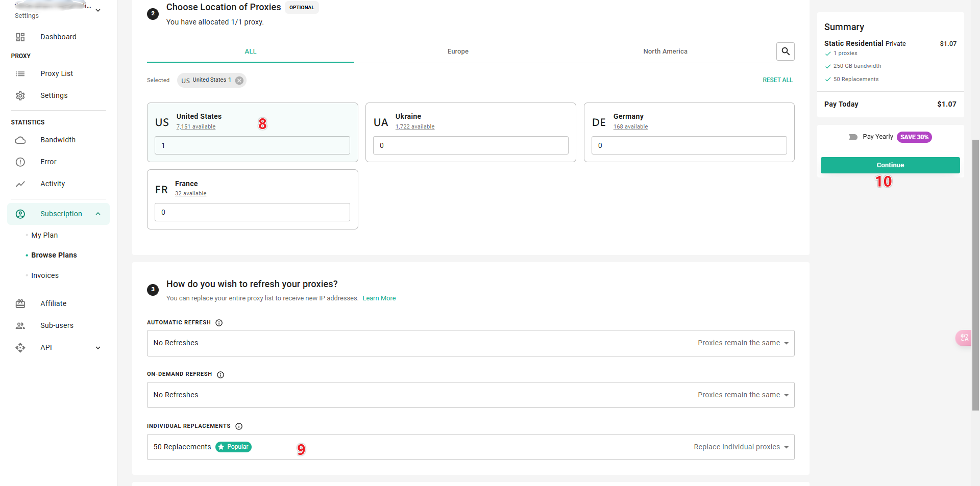Toggle the Pay Yearly switch
Image resolution: width=980 pixels, height=486 pixels.
point(853,137)
